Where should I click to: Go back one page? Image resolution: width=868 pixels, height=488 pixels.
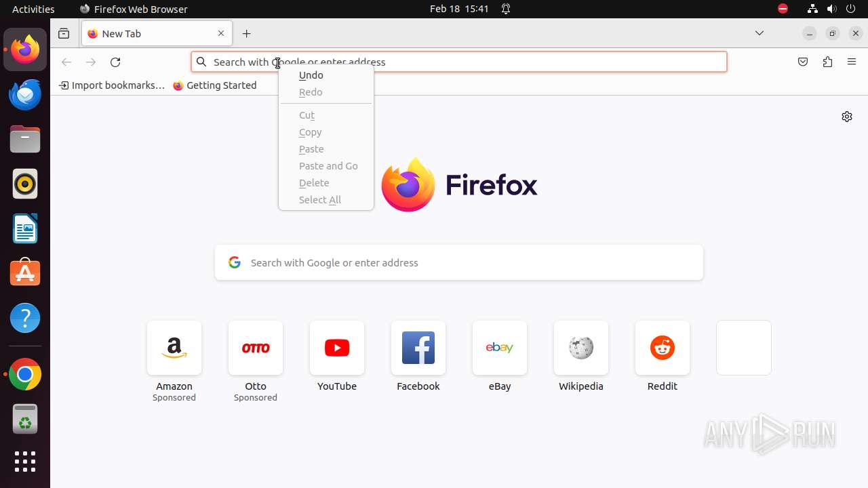tap(66, 62)
